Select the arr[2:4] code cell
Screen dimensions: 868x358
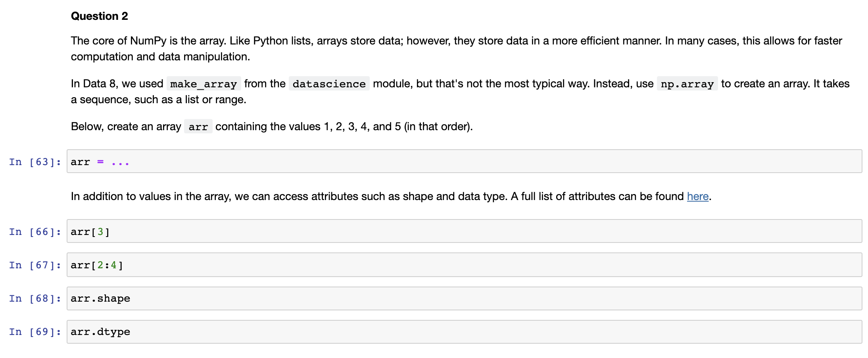464,265
